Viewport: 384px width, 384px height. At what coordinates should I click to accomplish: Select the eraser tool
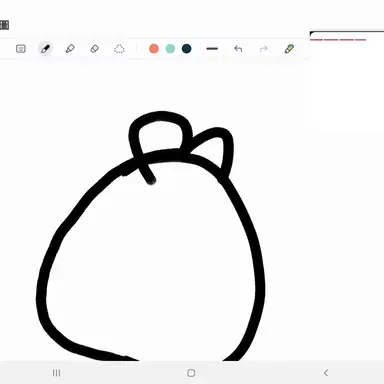(x=95, y=49)
